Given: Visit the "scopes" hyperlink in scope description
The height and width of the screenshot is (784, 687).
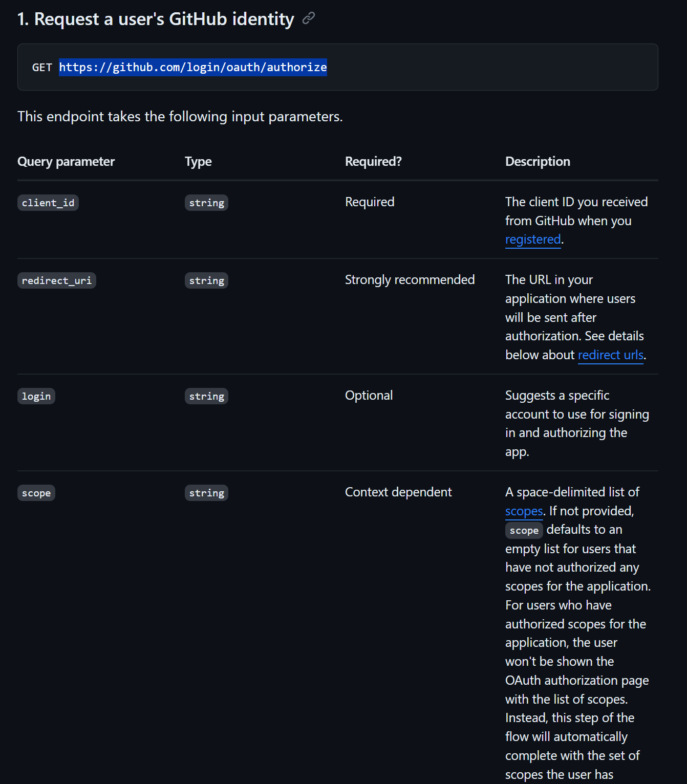Looking at the screenshot, I should pyautogui.click(x=523, y=511).
